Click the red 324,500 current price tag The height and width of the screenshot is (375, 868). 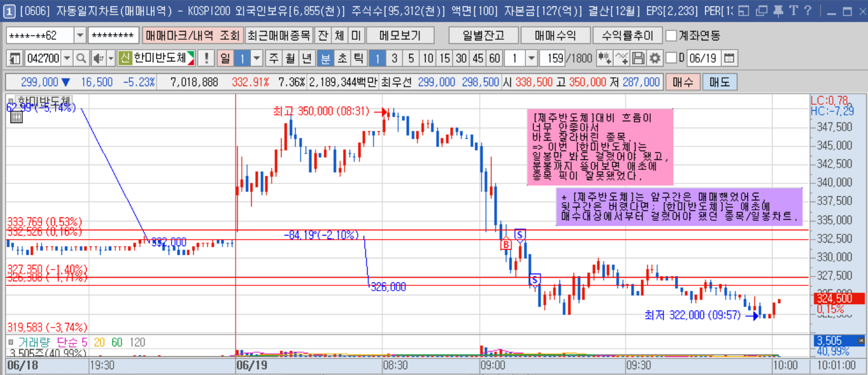839,298
